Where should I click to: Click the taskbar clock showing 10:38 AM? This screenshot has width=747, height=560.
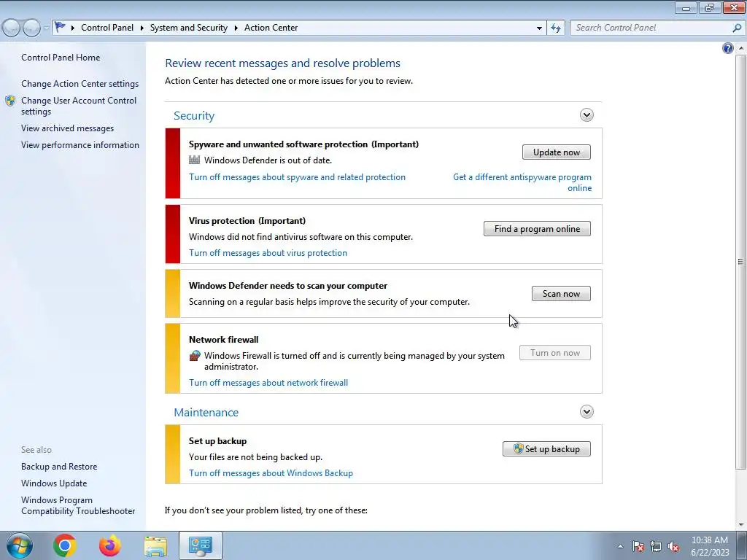coord(710,546)
